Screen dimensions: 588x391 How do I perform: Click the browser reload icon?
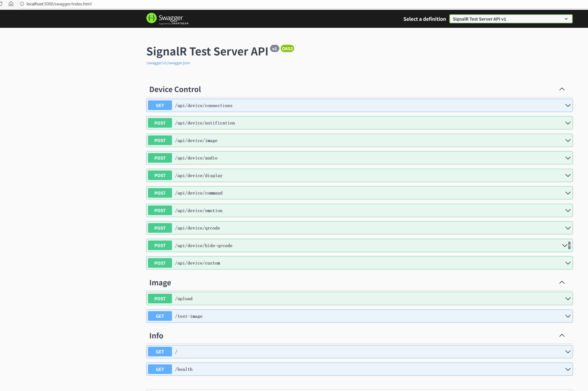1,4
